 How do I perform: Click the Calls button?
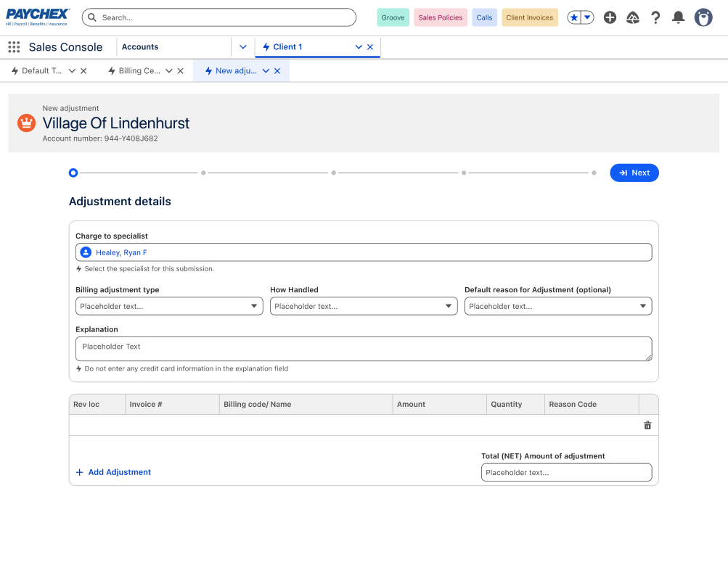pyautogui.click(x=484, y=17)
